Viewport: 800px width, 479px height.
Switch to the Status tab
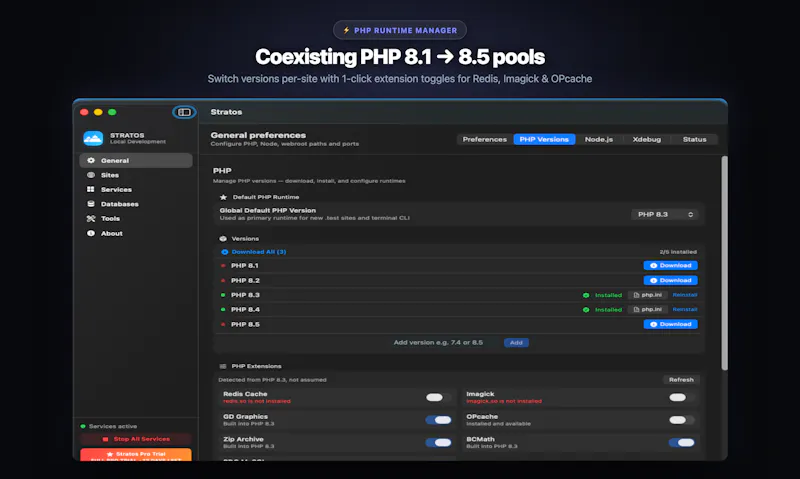(x=694, y=139)
